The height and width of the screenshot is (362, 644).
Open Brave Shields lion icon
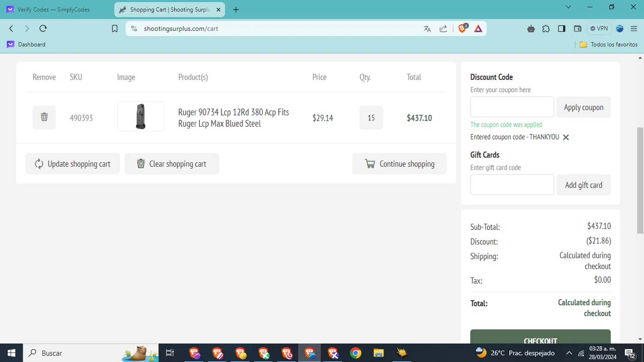[x=462, y=29]
